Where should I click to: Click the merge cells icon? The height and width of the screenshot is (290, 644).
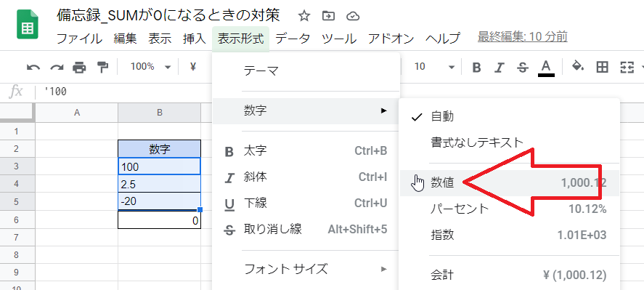coord(627,67)
